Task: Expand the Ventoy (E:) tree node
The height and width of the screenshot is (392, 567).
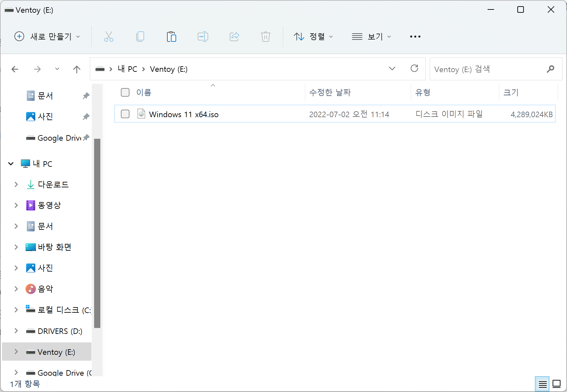Action: point(16,352)
